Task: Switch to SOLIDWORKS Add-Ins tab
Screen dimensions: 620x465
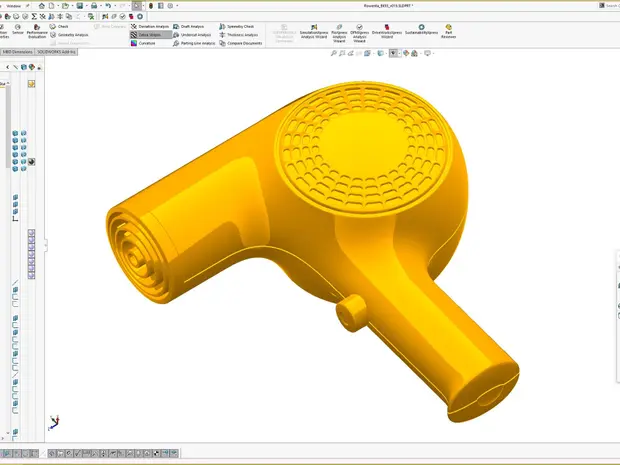Action: (x=56, y=52)
